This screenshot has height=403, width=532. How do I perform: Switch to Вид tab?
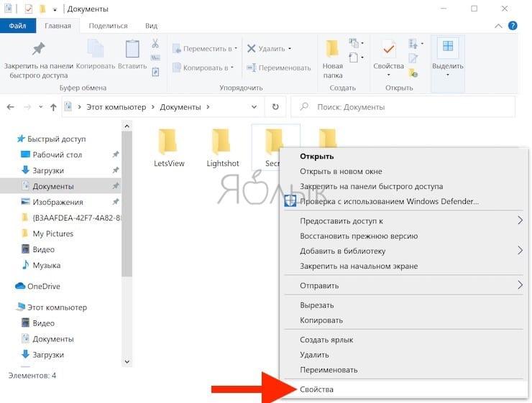151,26
